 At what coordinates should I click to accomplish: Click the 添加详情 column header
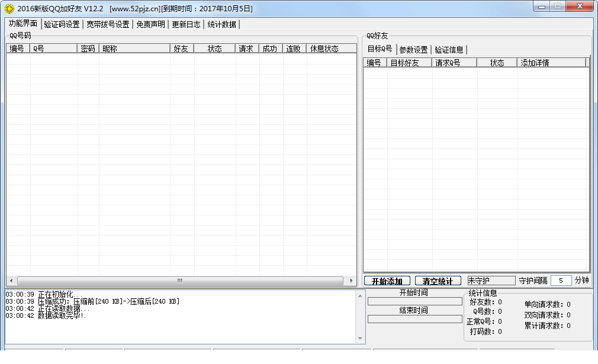pyautogui.click(x=551, y=63)
